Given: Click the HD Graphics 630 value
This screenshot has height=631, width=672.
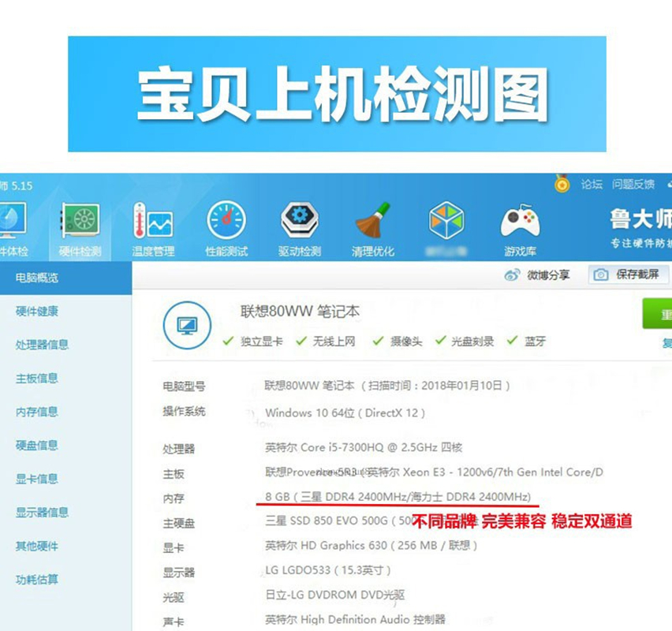Looking at the screenshot, I should point(371,545).
